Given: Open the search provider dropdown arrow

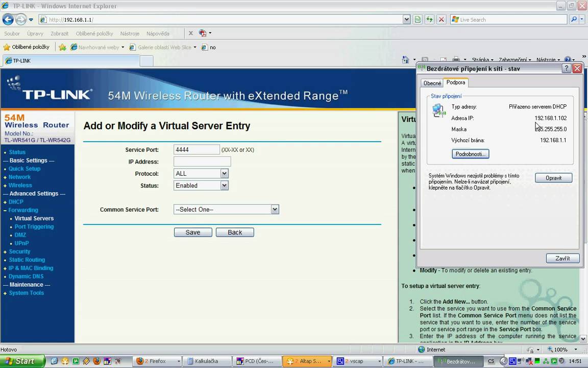Looking at the screenshot, I should (582, 19).
